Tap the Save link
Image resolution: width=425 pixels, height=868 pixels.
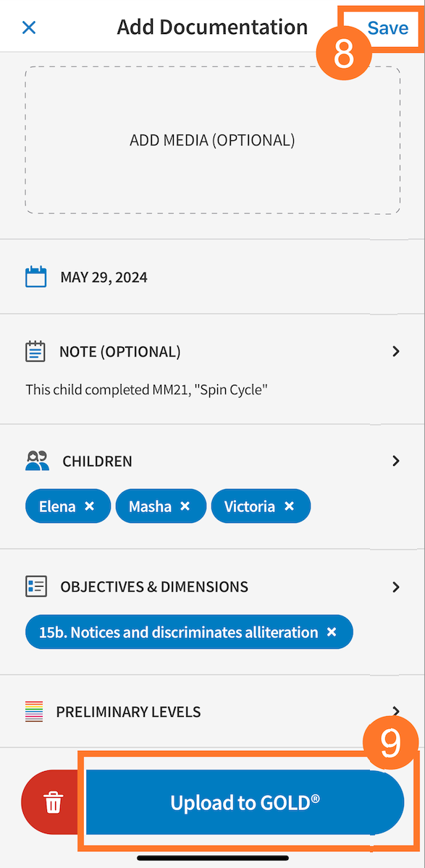(x=388, y=27)
